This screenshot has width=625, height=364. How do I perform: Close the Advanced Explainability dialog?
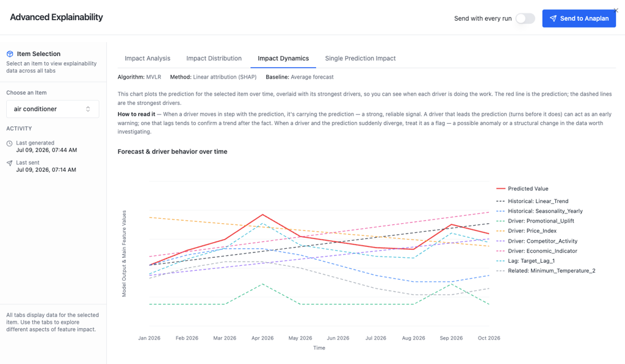click(x=616, y=10)
